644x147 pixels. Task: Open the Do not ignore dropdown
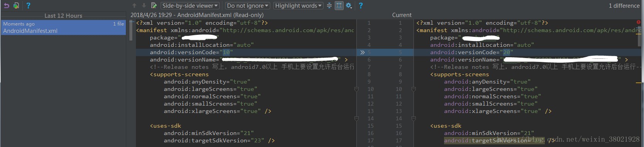(247, 5)
